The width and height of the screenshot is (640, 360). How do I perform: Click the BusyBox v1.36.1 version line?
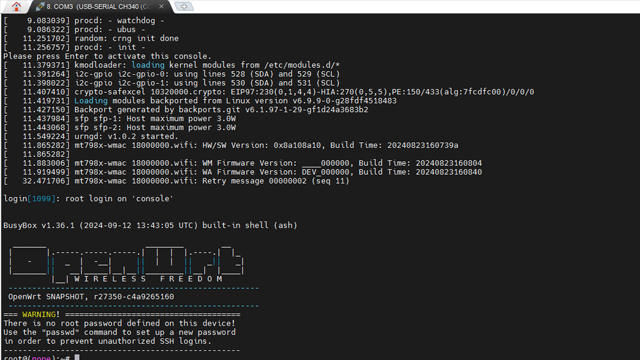[x=150, y=225]
